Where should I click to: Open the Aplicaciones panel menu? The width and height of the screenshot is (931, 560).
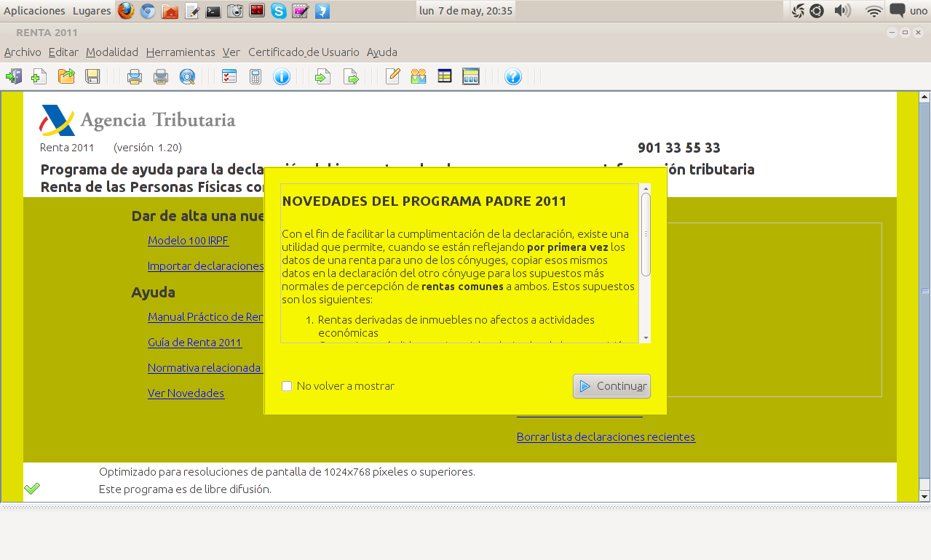point(34,11)
